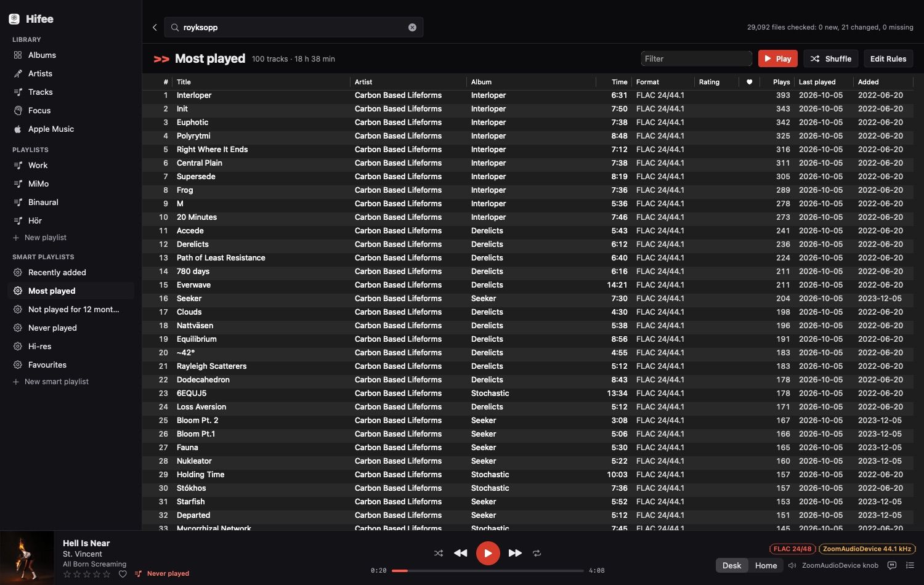
Task: Open Edit Rules for this smart playlist
Action: click(888, 58)
